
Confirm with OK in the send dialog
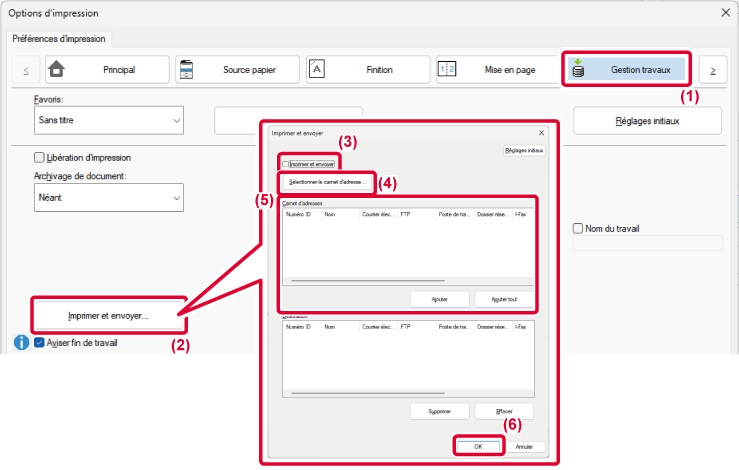(478, 446)
